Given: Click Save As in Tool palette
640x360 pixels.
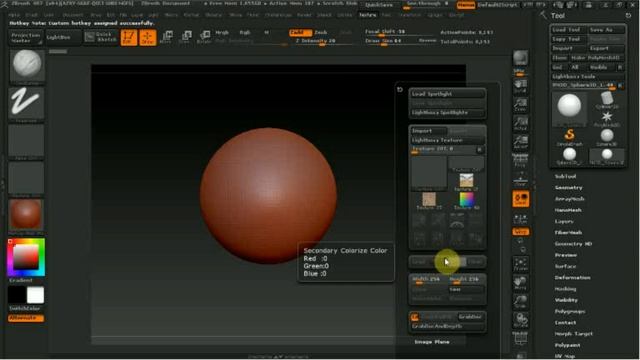Looking at the screenshot, I should point(607,30).
